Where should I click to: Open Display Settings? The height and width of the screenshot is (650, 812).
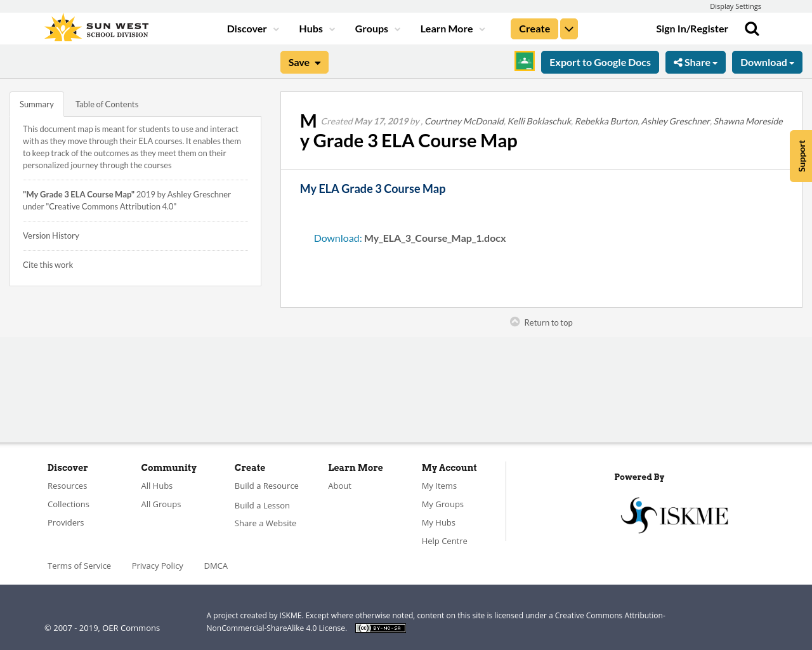click(x=735, y=5)
